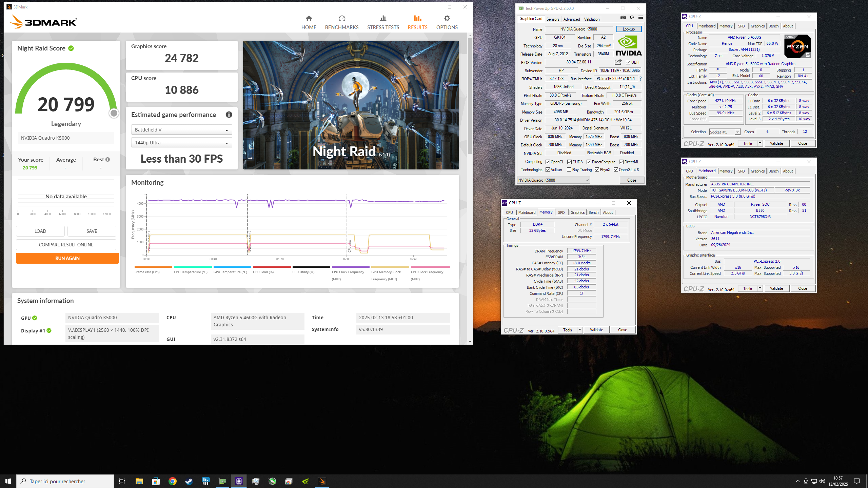The width and height of the screenshot is (868, 488).
Task: Open the 3DMark HOME section
Action: coord(309,22)
